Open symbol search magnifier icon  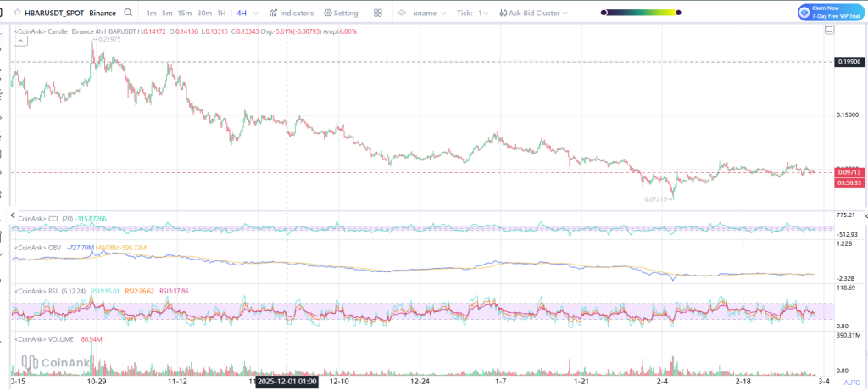pyautogui.click(x=129, y=13)
